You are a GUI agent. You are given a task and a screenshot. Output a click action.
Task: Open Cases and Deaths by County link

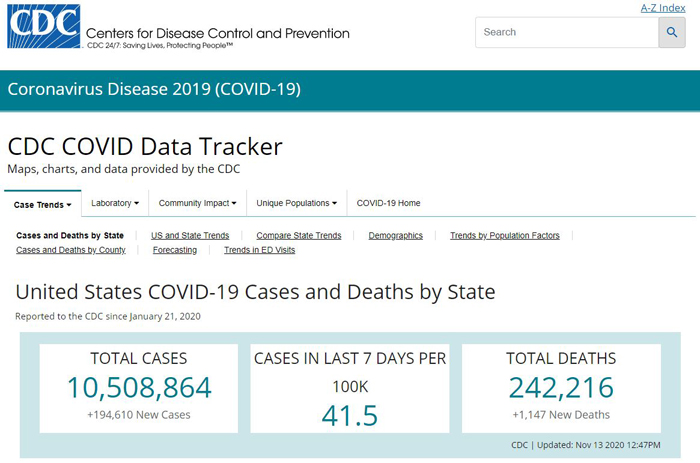71,250
